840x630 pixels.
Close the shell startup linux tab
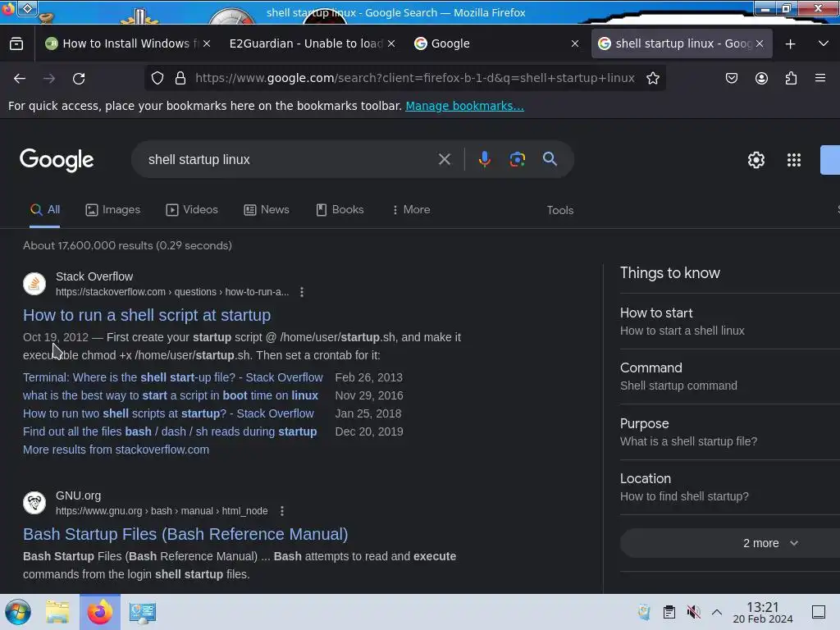759,43
